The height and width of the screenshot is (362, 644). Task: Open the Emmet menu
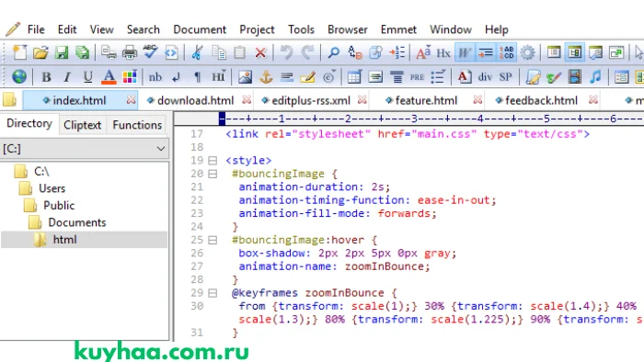tap(398, 29)
